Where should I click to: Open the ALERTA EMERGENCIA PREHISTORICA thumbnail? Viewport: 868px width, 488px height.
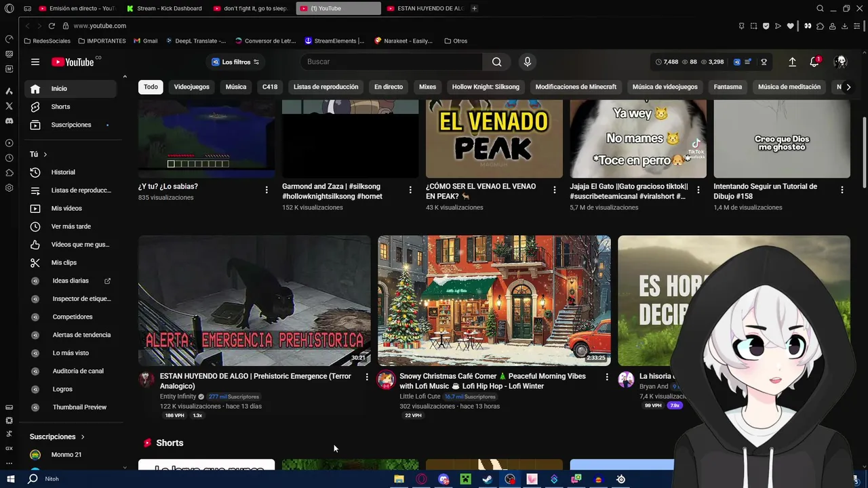[x=254, y=301]
